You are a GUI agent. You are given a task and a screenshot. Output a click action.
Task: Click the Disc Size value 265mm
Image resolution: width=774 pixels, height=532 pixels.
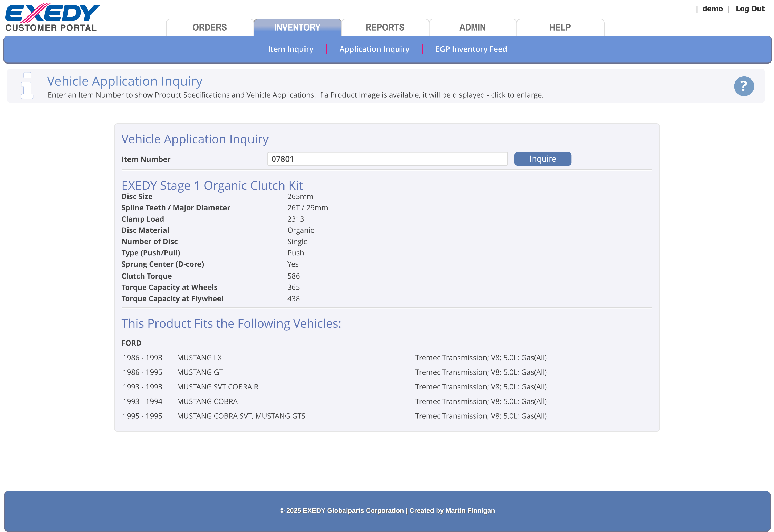point(300,197)
